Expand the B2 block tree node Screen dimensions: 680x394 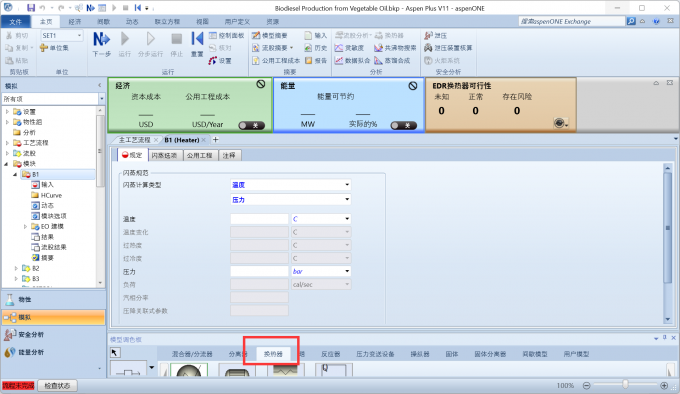tap(16, 268)
